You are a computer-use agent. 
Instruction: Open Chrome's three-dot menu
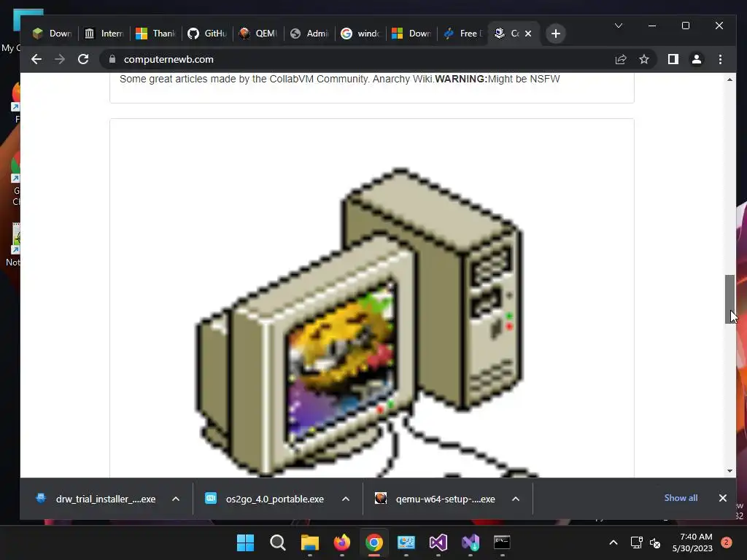coord(720,59)
